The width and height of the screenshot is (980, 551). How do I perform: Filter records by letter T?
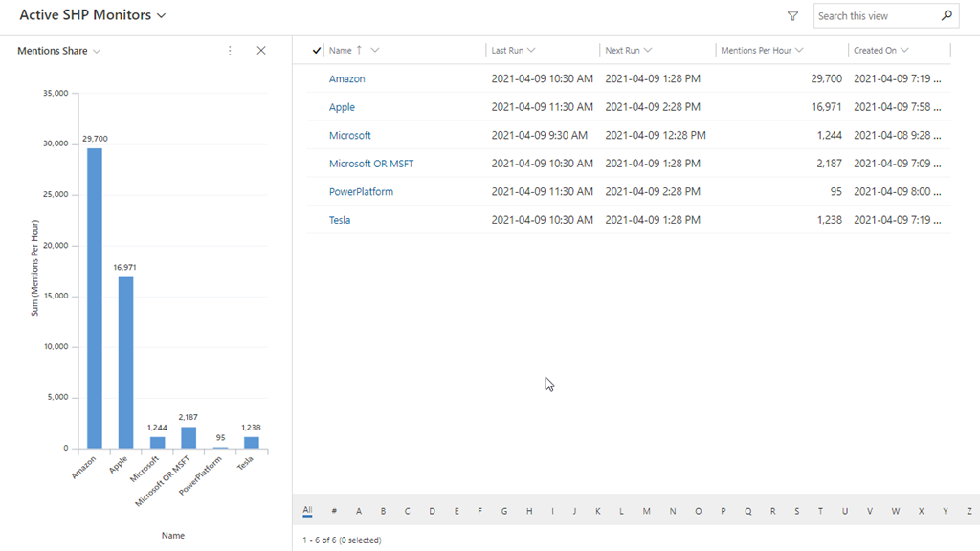coord(820,511)
